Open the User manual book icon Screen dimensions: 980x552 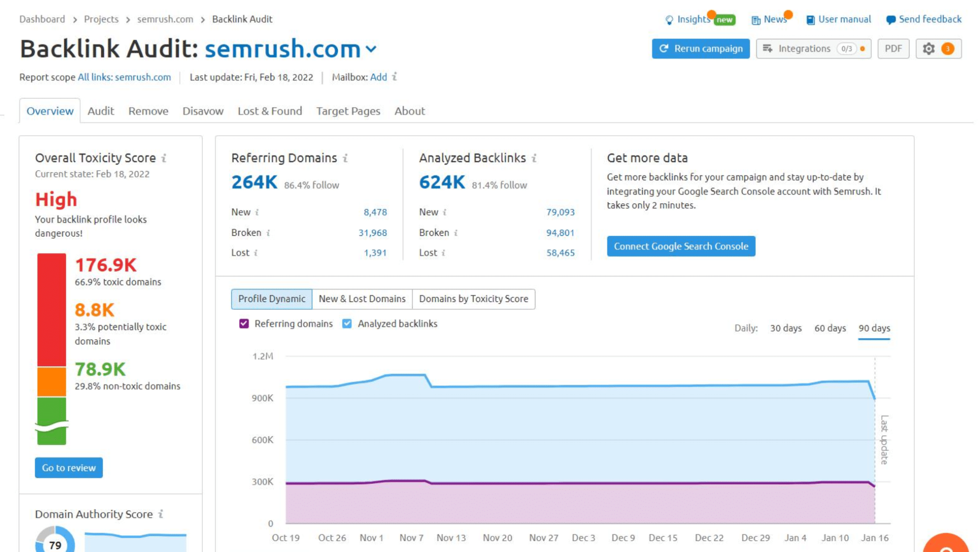pyautogui.click(x=810, y=20)
